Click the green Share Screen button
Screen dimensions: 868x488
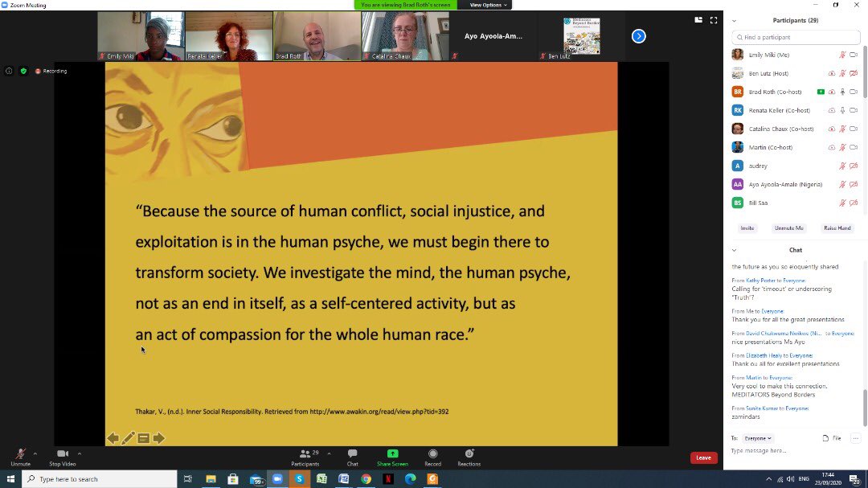pyautogui.click(x=392, y=457)
